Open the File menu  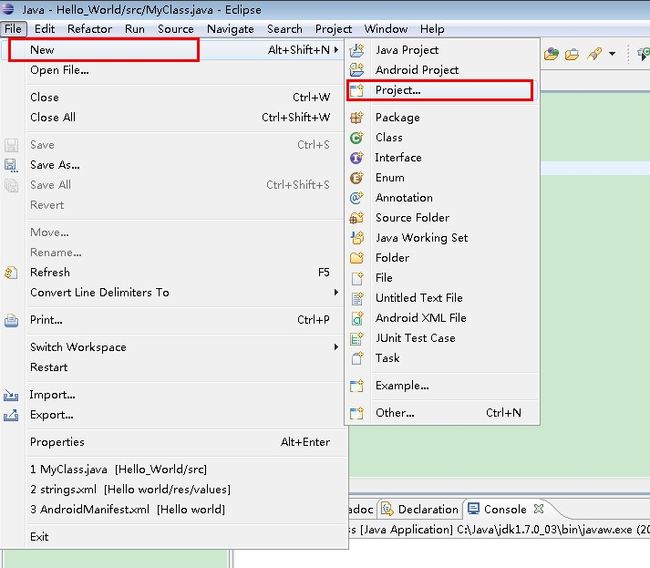coord(13,29)
